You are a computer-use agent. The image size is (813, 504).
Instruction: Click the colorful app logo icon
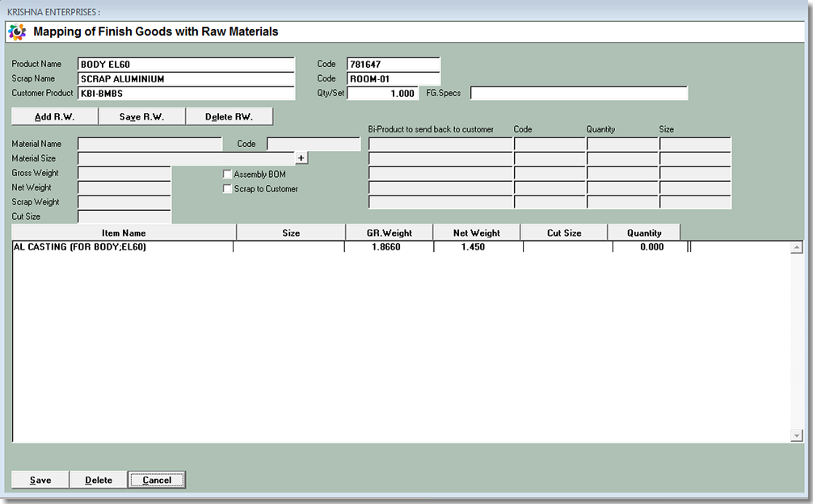(x=16, y=32)
